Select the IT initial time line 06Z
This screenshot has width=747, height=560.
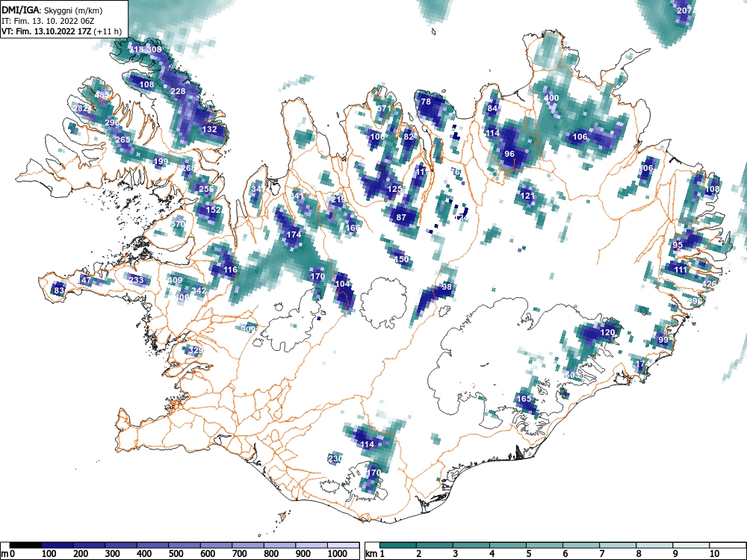tap(48, 21)
